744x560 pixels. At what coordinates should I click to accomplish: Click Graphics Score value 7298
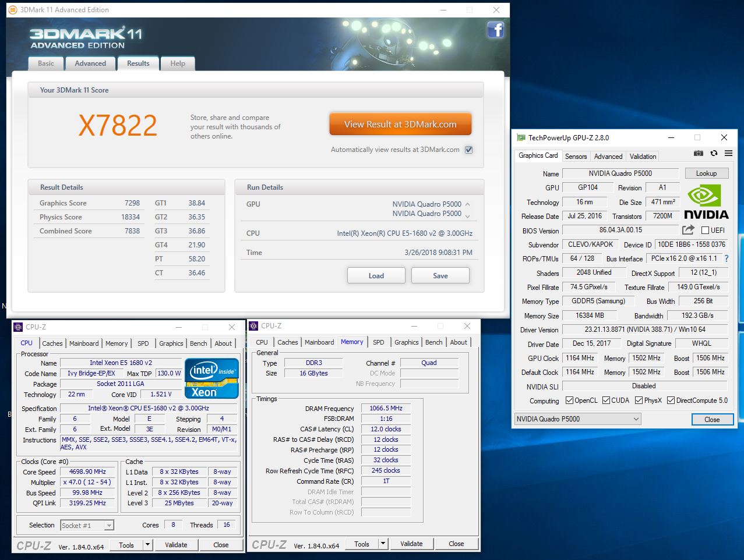coord(132,203)
